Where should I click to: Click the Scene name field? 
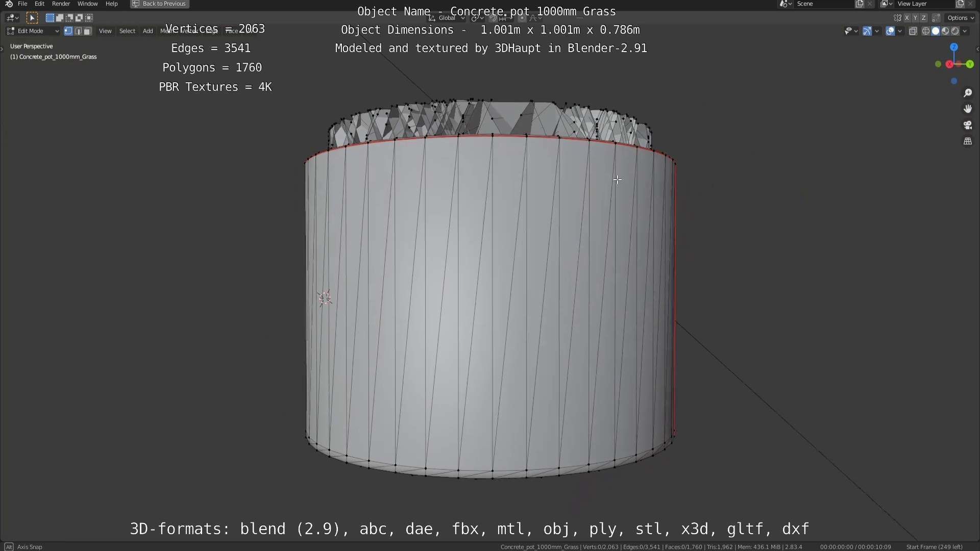[x=824, y=4]
